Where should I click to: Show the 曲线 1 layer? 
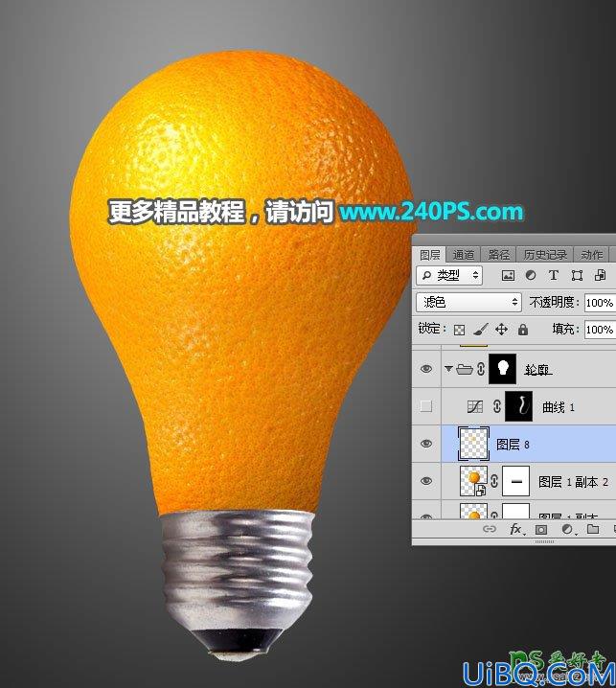[x=426, y=406]
